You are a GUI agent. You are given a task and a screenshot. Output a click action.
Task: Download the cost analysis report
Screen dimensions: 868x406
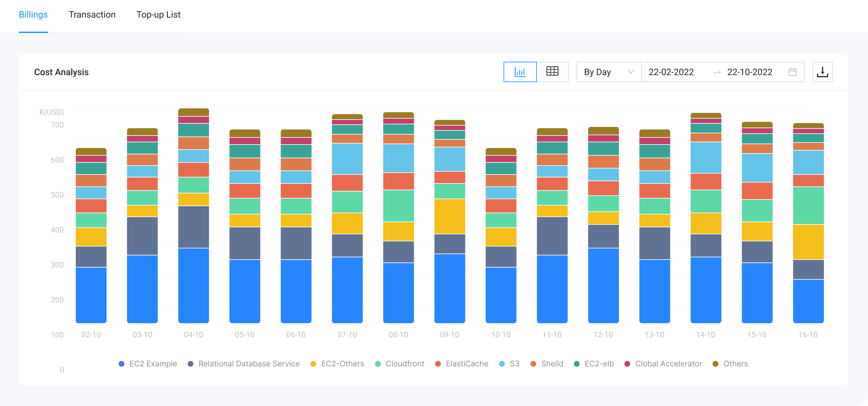(822, 72)
